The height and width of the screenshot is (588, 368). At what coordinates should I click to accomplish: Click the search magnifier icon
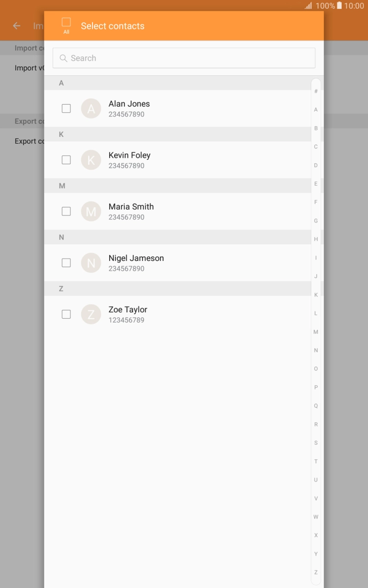[64, 58]
